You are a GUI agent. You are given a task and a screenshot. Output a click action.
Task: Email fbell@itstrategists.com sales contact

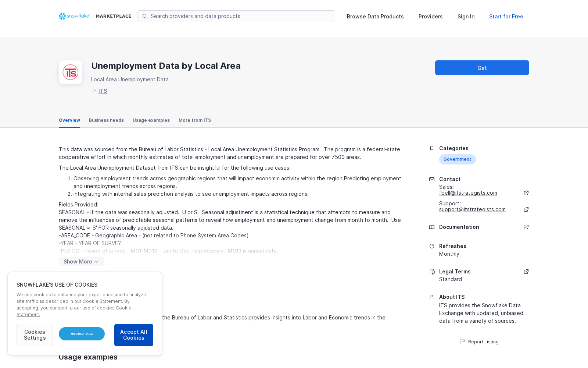pos(468,193)
